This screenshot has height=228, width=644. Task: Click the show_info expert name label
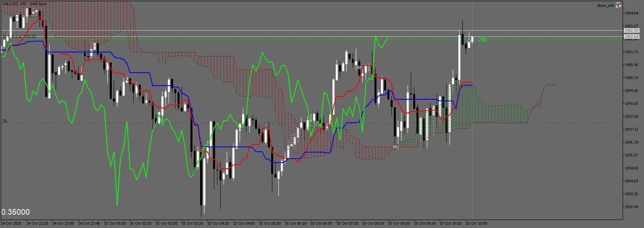pos(606,6)
